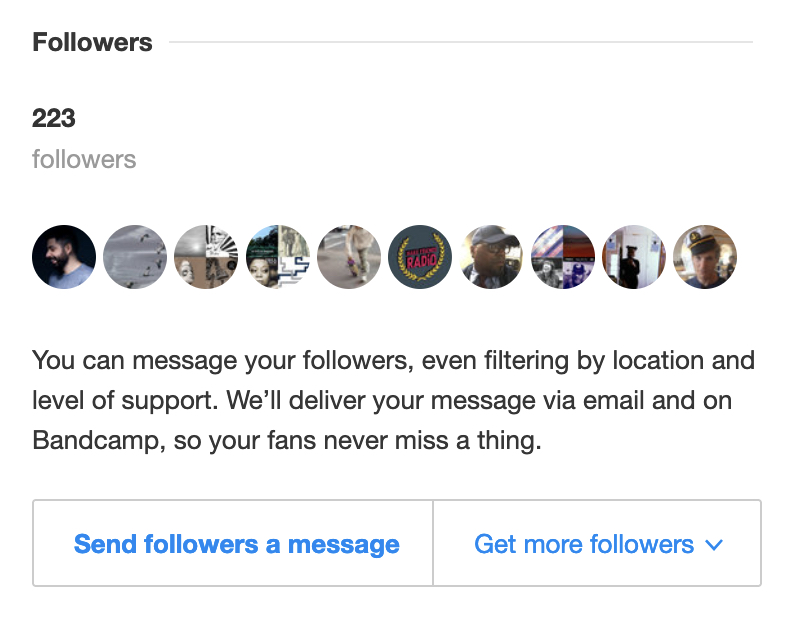
Task: Open the red-and-blue striped collage avatar
Action: tap(563, 257)
